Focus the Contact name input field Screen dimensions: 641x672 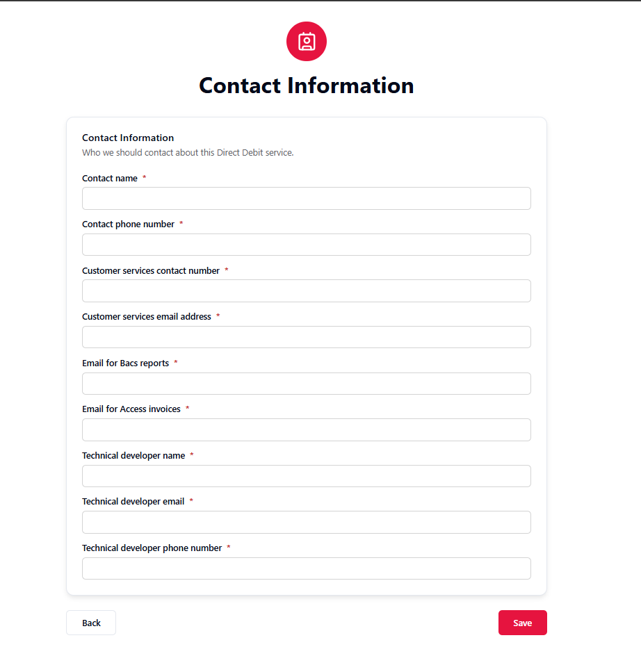click(306, 199)
